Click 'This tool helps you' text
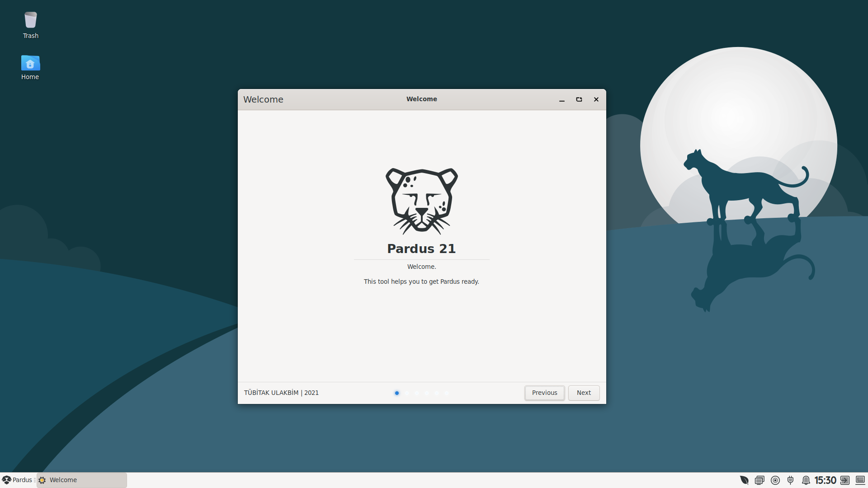 pos(421,282)
